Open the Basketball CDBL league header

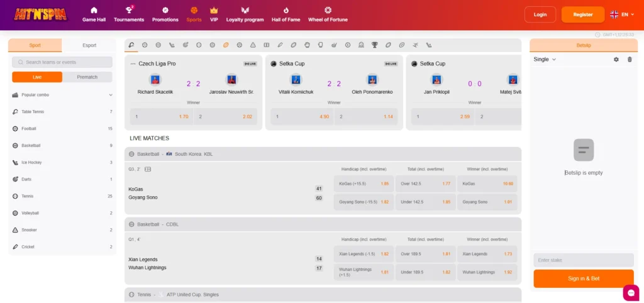point(323,224)
